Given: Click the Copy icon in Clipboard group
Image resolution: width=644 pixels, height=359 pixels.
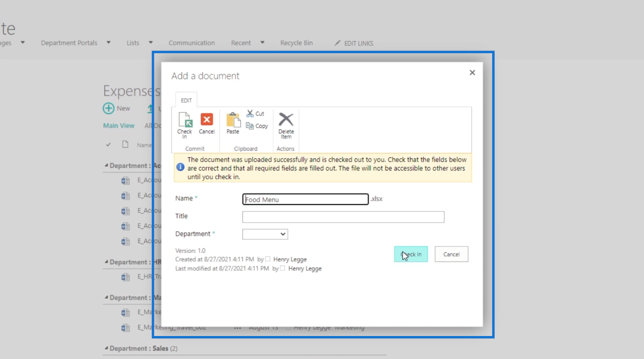Looking at the screenshot, I should pyautogui.click(x=250, y=126).
